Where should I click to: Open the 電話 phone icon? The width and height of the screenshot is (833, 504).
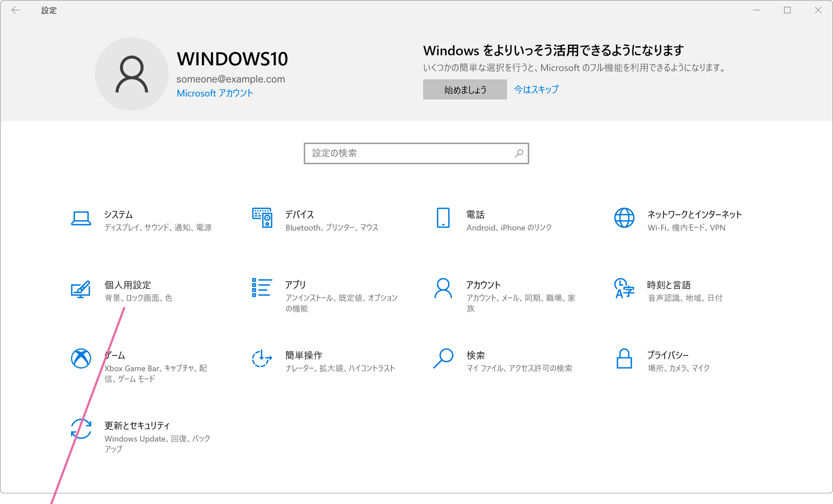[443, 218]
